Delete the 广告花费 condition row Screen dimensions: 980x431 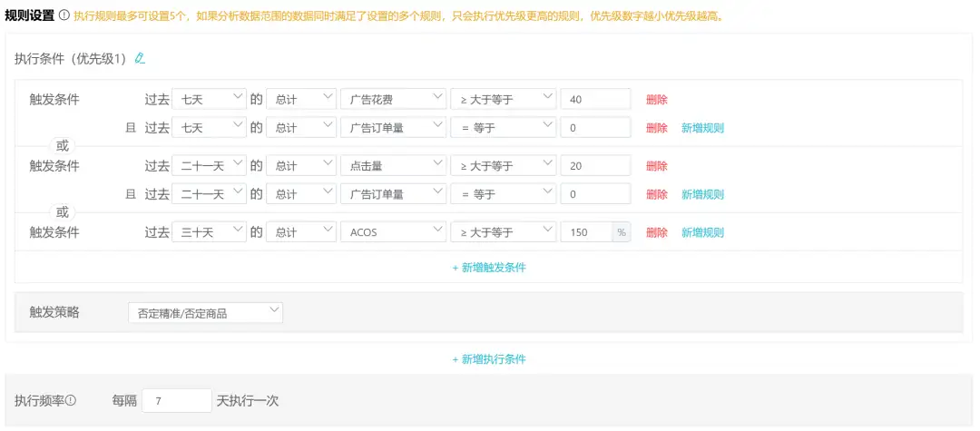[656, 100]
